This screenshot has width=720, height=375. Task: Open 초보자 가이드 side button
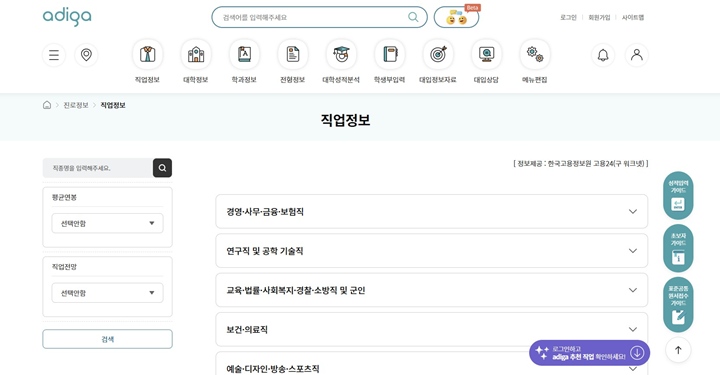[678, 248]
